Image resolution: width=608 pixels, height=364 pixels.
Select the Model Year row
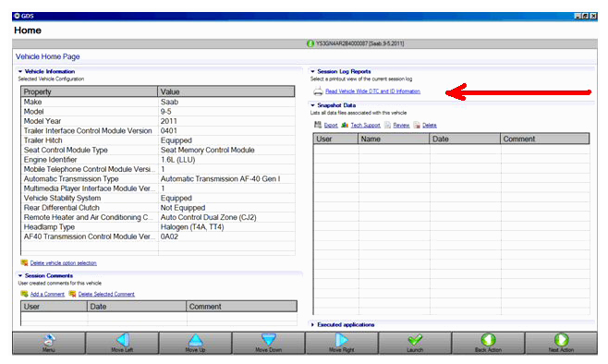[158, 121]
